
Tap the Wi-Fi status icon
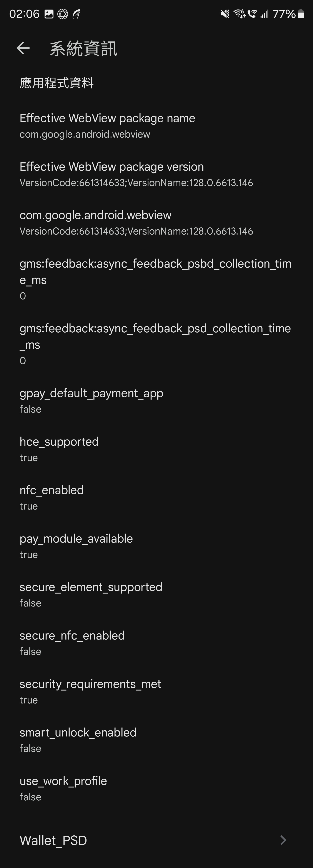(x=240, y=14)
